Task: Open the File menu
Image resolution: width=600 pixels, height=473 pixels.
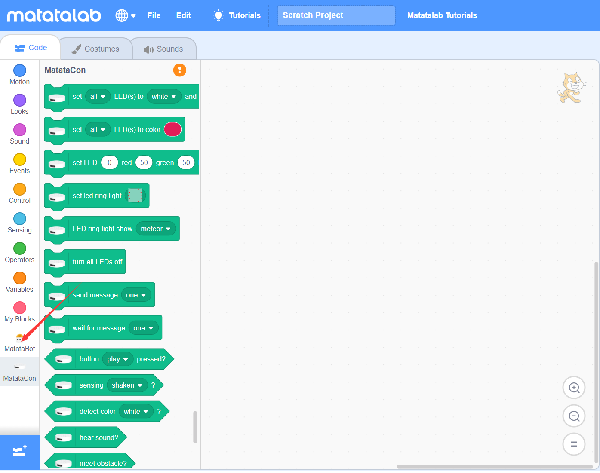Action: (x=154, y=15)
